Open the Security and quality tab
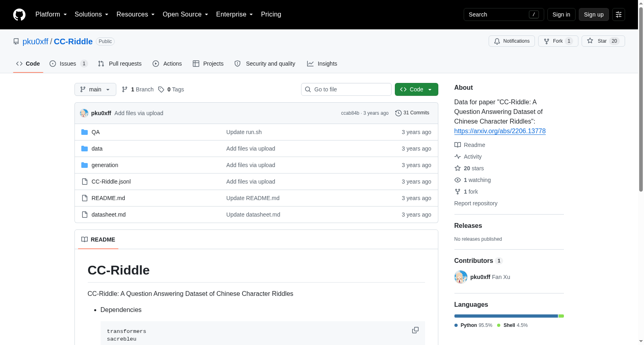This screenshot has width=644, height=345. [x=265, y=64]
